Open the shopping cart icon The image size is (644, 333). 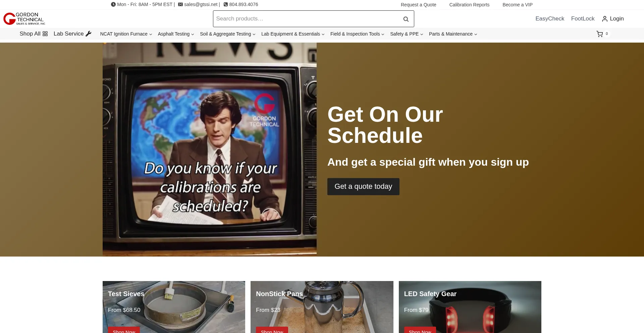coord(599,34)
